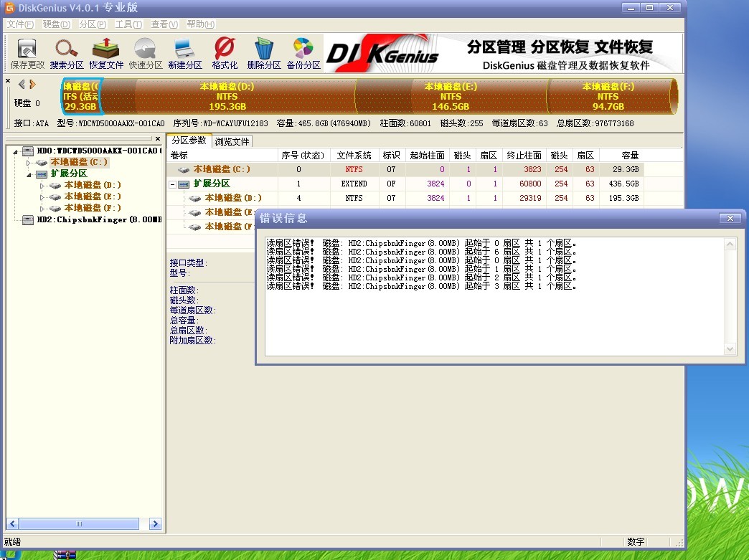Close the 错误信息 error dialog
Viewport: 749px width, 560px height.
[730, 218]
